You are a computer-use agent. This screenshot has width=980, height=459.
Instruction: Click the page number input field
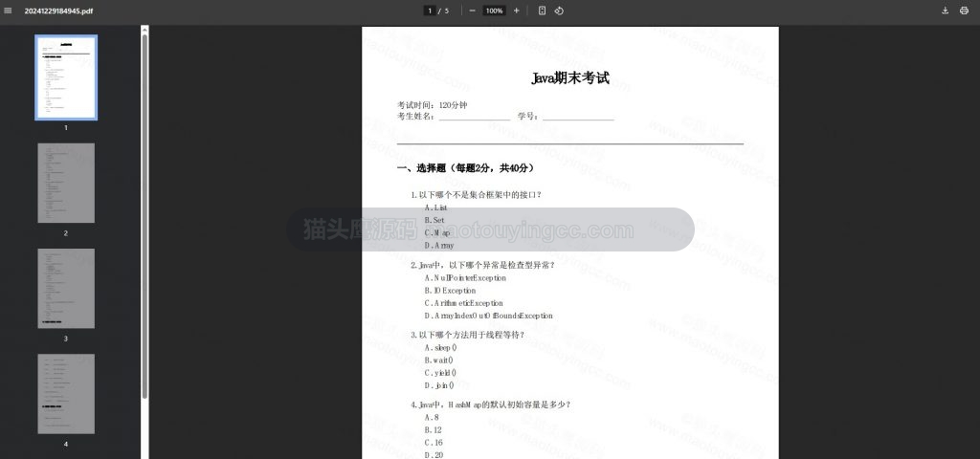[430, 11]
